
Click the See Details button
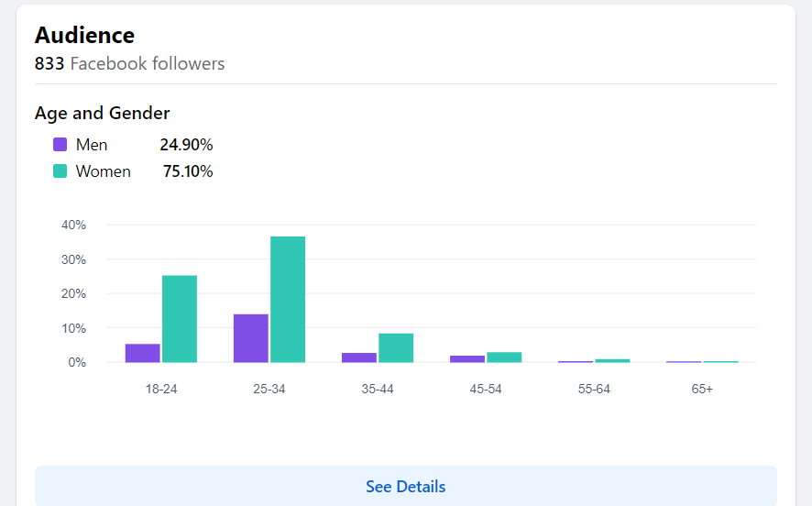click(405, 486)
